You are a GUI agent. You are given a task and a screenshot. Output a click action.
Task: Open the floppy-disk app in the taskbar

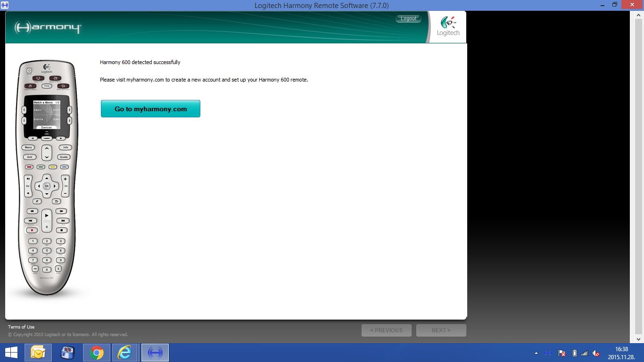67,353
